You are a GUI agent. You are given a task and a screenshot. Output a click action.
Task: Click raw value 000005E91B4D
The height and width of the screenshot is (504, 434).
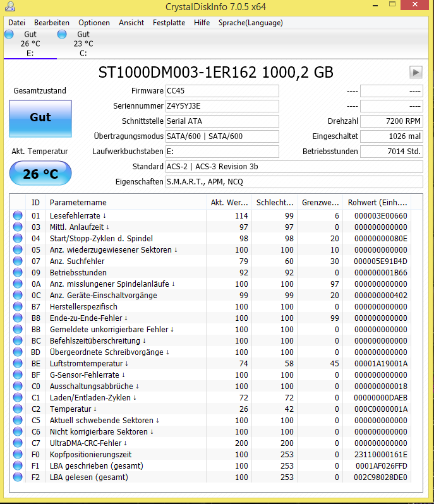click(381, 261)
